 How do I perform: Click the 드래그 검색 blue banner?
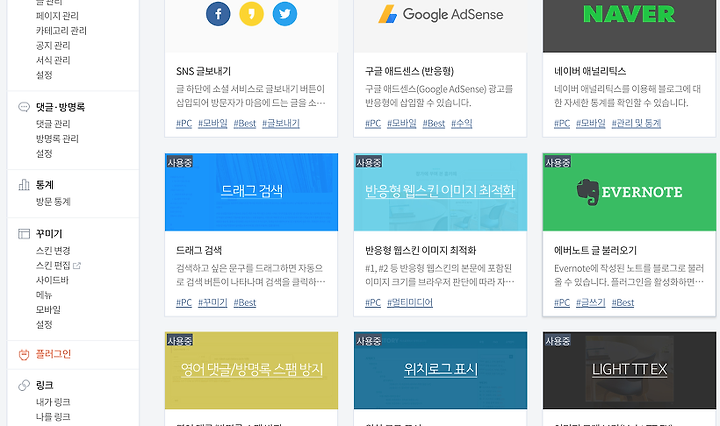tap(251, 192)
